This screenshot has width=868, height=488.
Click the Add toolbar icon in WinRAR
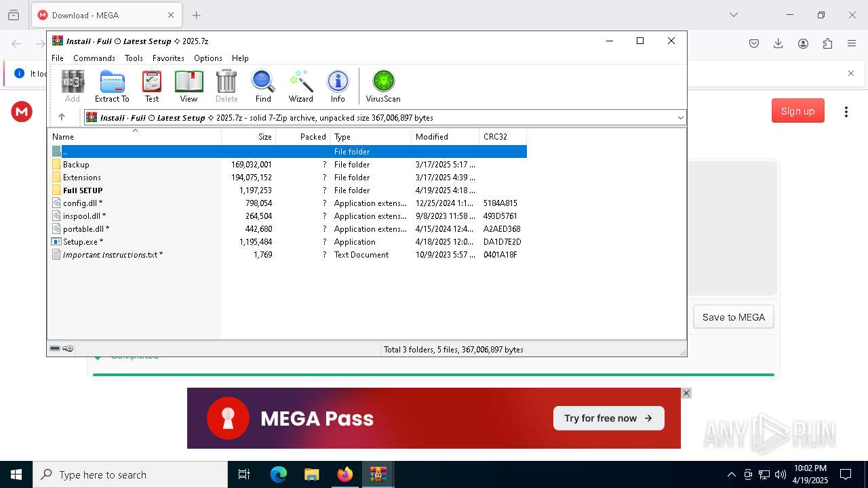click(73, 86)
